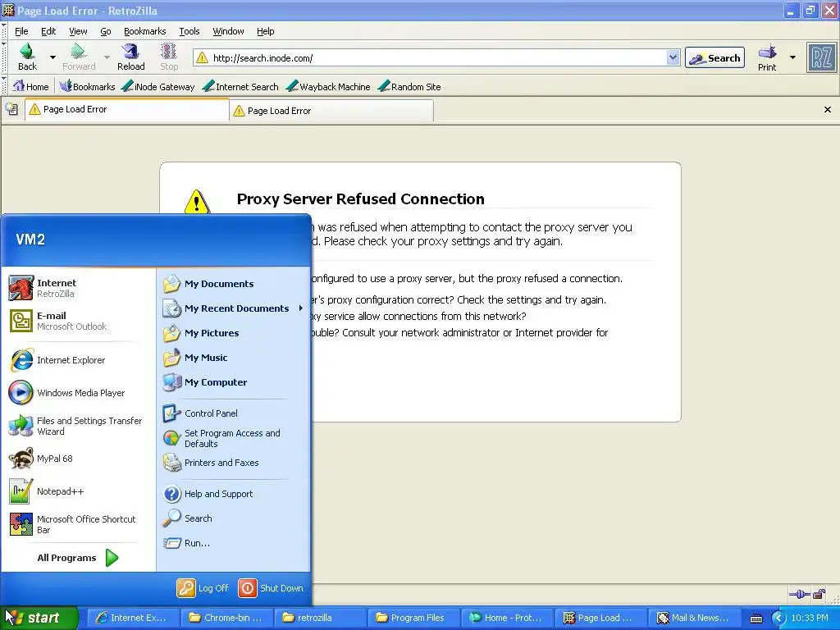Expand hidden system tray icons arrow
The width and height of the screenshot is (840, 630).
[778, 619]
